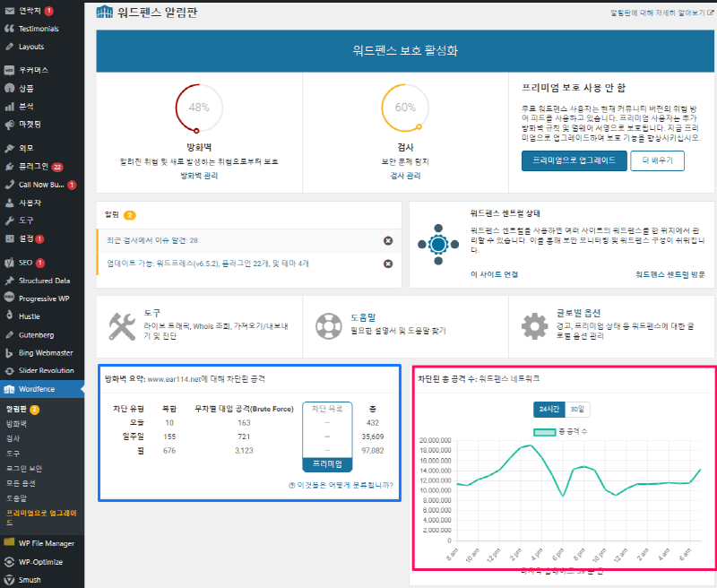
Task: Click the 외모 paintbrush icon
Action: tap(9, 148)
